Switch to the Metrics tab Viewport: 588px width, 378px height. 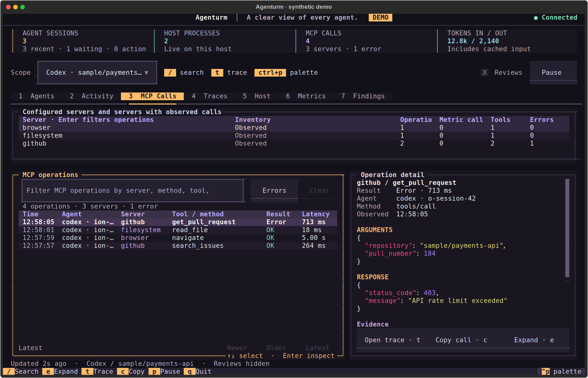306,96
